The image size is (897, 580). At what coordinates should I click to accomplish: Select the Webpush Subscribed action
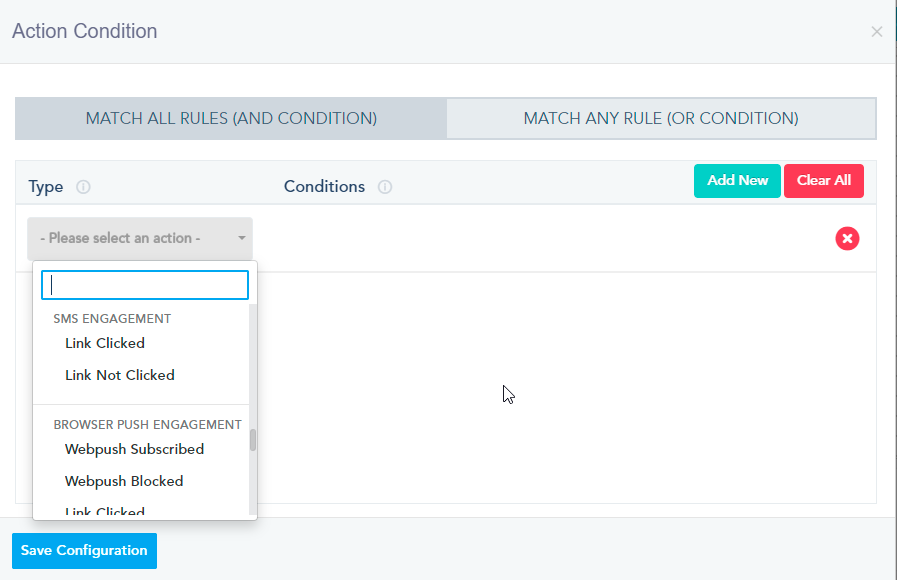coord(134,450)
